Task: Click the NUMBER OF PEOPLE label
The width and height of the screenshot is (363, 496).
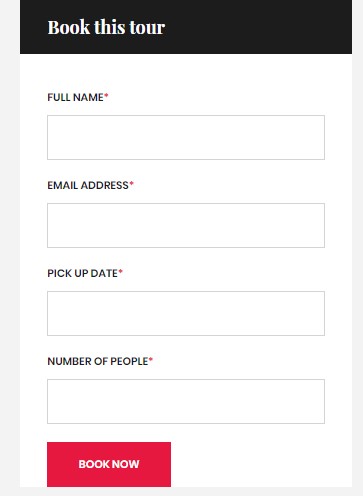Action: click(98, 361)
